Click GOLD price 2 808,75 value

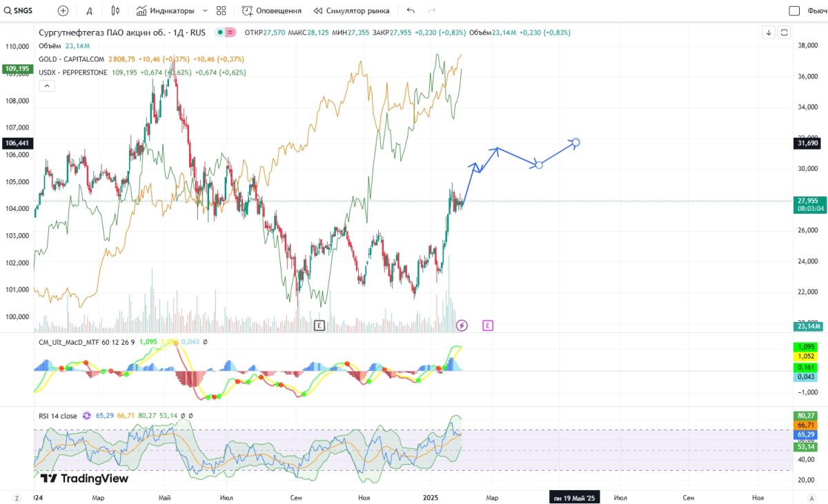click(x=122, y=59)
